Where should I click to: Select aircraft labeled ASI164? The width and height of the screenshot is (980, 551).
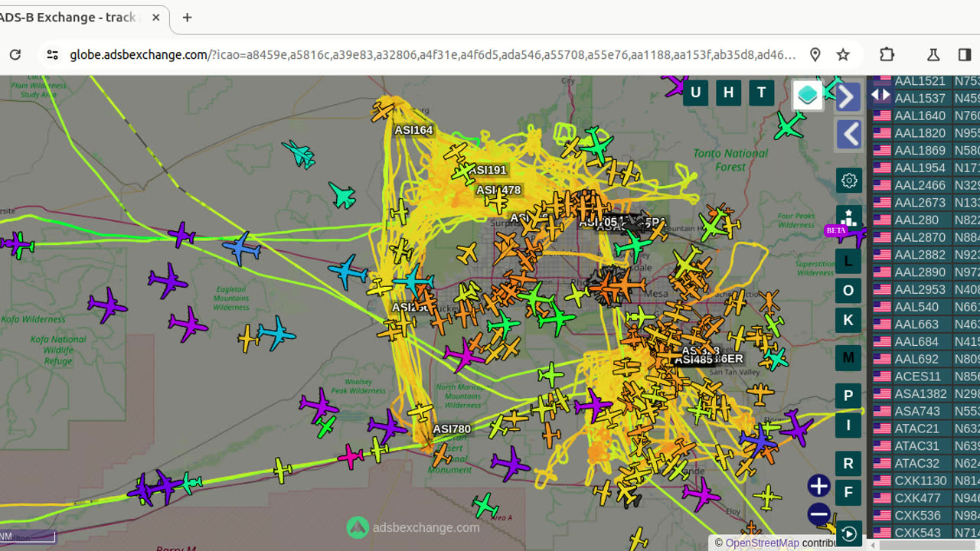pyautogui.click(x=413, y=130)
